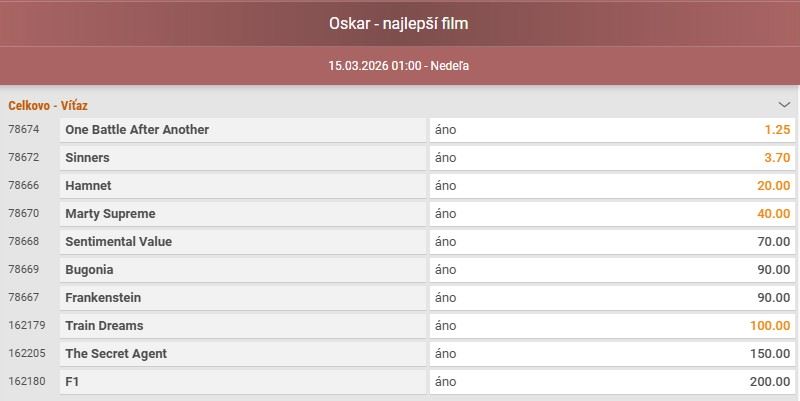Click the 1.25 odds for One Battle After Another

(612, 130)
